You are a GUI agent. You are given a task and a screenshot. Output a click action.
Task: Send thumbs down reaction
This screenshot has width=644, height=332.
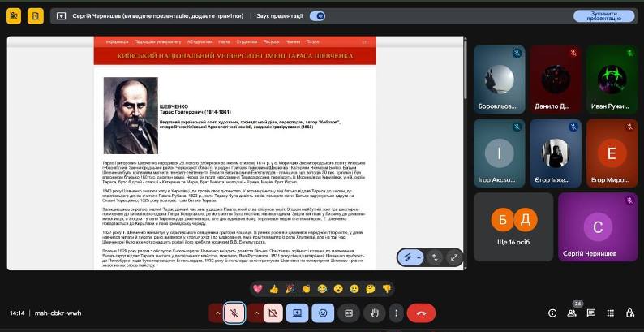(387, 289)
